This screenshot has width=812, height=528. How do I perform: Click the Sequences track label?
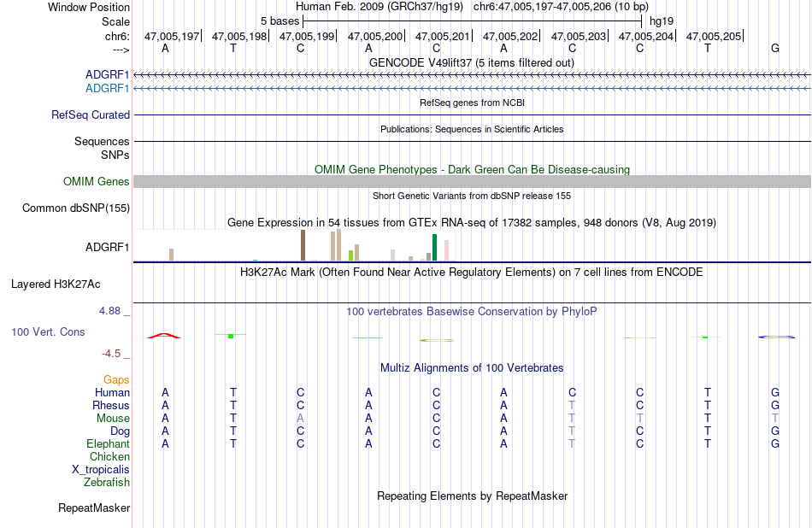tap(102, 141)
